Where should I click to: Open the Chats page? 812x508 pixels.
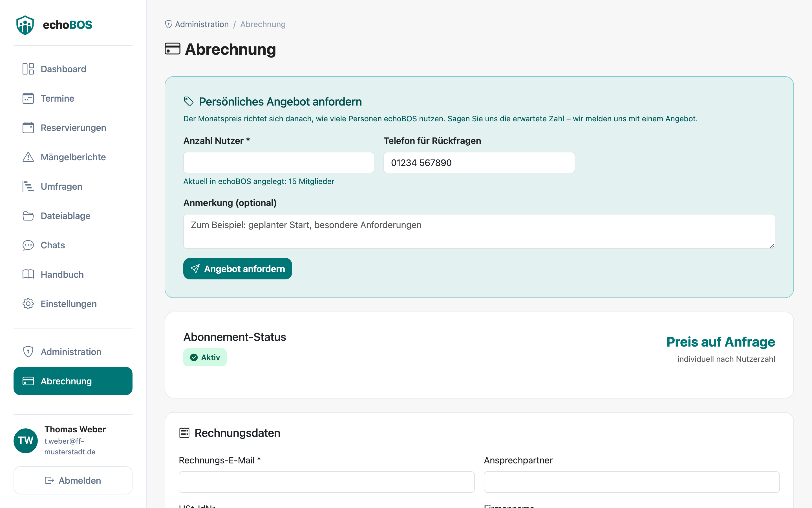(73, 245)
